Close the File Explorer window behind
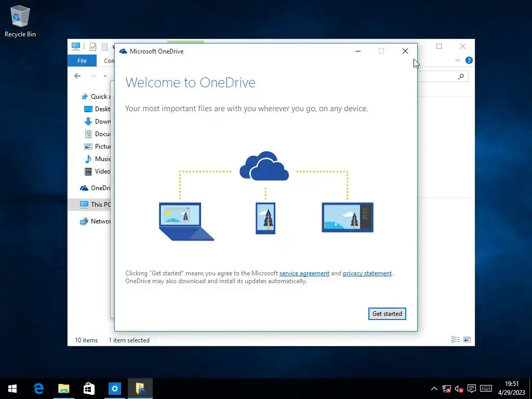Image resolution: width=532 pixels, height=399 pixels. (463, 46)
